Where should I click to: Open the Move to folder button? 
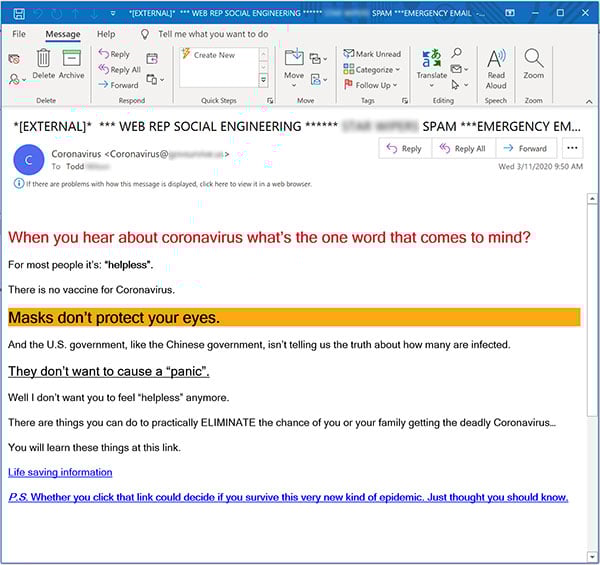coord(294,67)
